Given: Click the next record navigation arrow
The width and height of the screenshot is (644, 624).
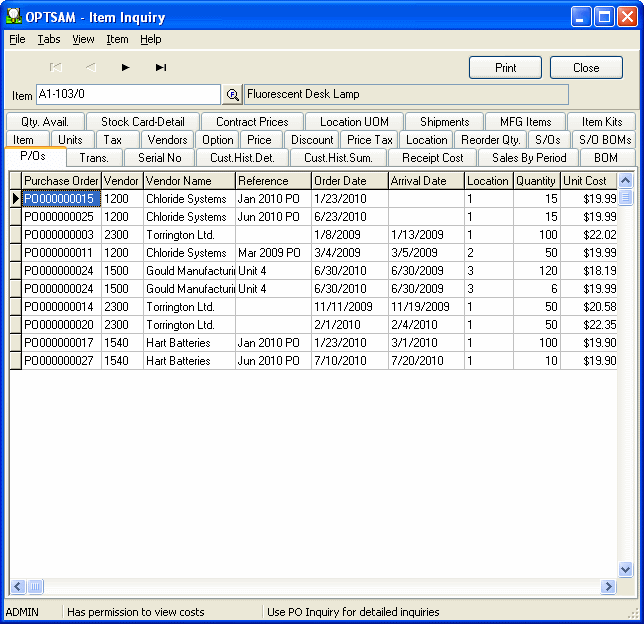Looking at the screenshot, I should pyautogui.click(x=125, y=68).
